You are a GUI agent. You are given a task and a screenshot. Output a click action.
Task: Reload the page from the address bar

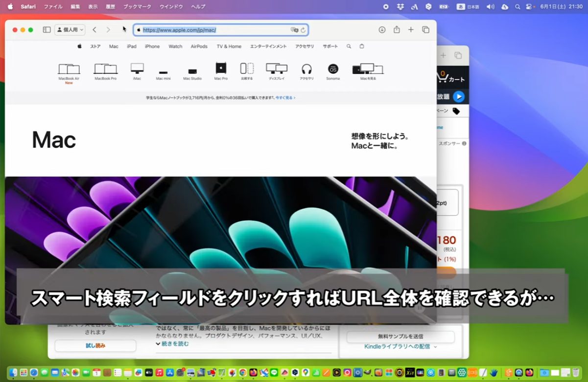pyautogui.click(x=303, y=30)
